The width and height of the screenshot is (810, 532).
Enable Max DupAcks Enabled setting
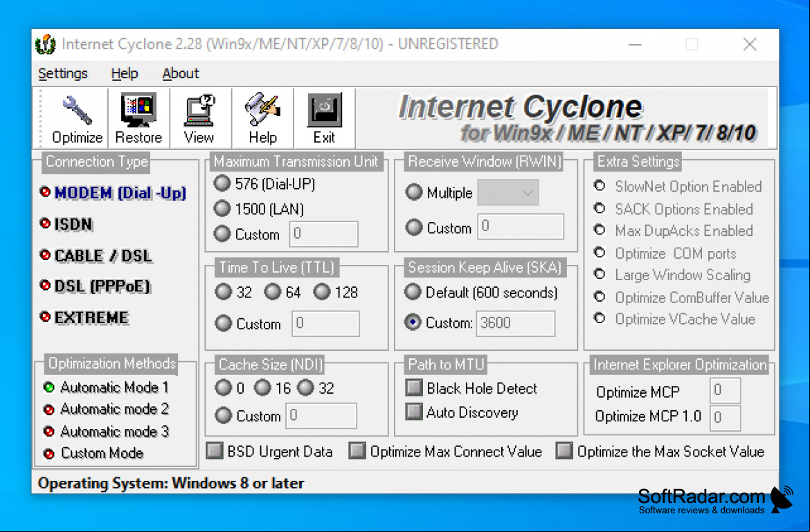(x=674, y=230)
